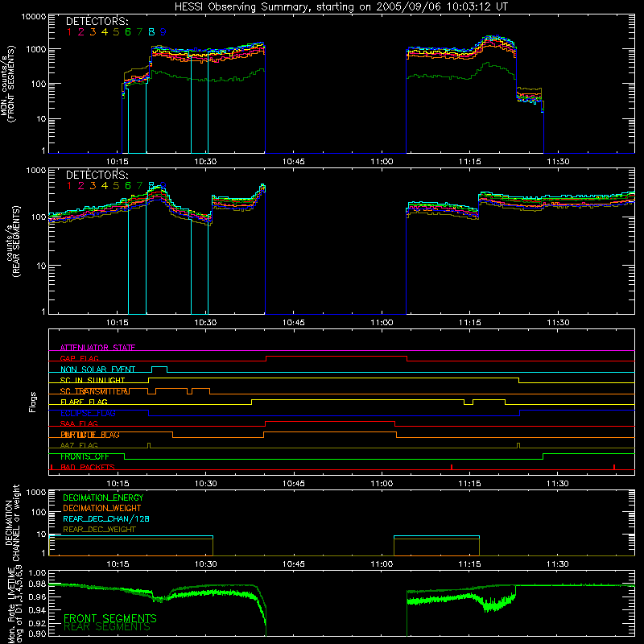
Task: Click the DETECTORS: label in front segments panel
Action: click(x=97, y=21)
